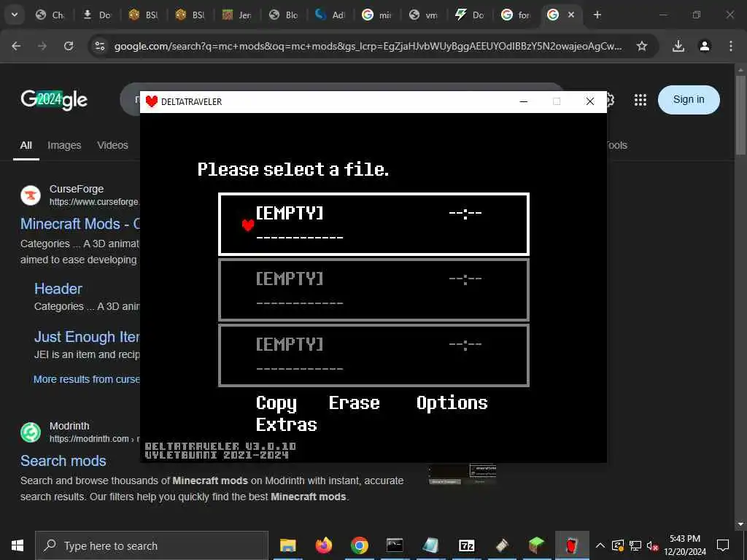747x560 pixels.
Task: Open the 'Minecraft Mods' CurseForge result link
Action: (80, 224)
